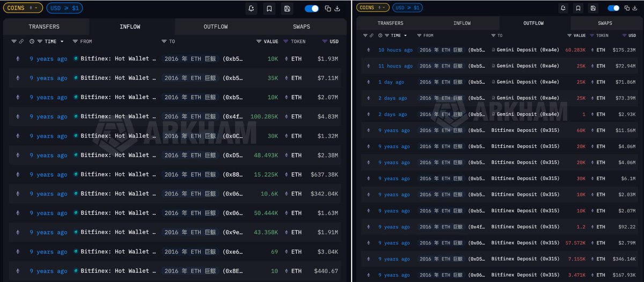Open the COINS dropdown in the Inflow view

[x=23, y=8]
